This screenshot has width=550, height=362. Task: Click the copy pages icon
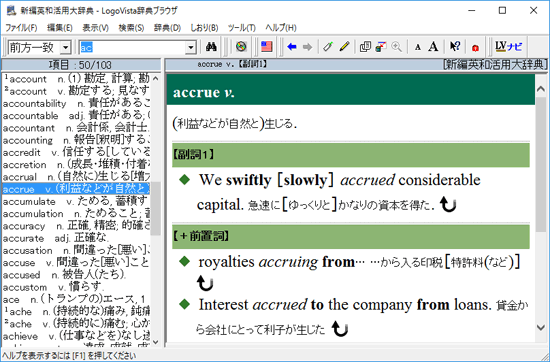coord(365,47)
